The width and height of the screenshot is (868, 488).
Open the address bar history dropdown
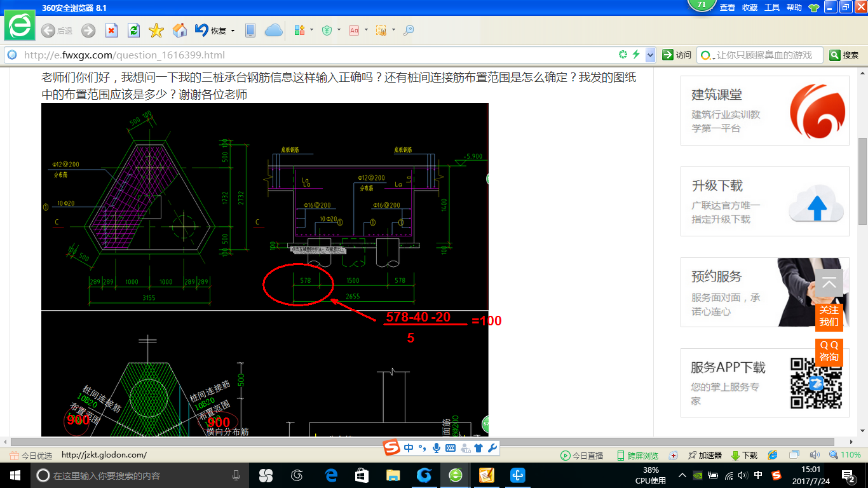pos(650,55)
